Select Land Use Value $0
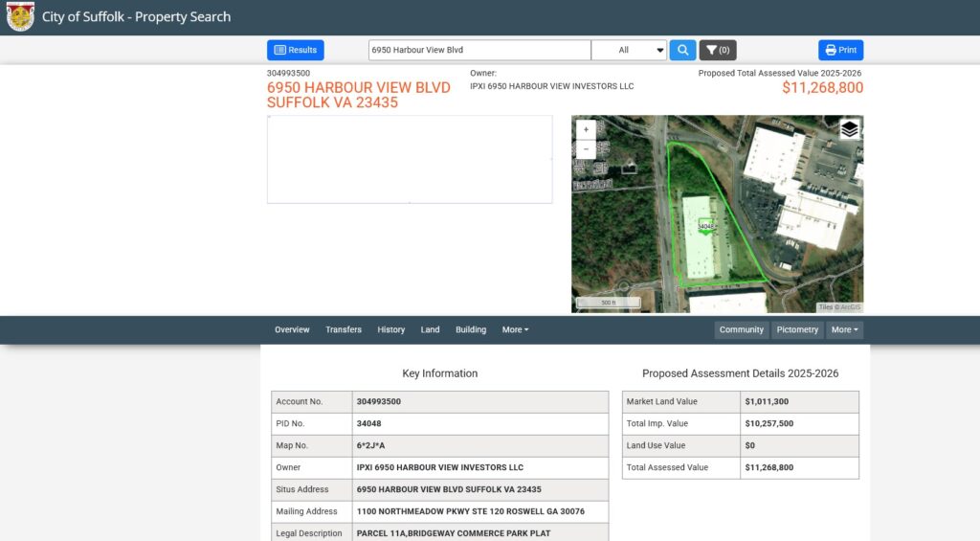This screenshot has width=980, height=541. point(750,445)
